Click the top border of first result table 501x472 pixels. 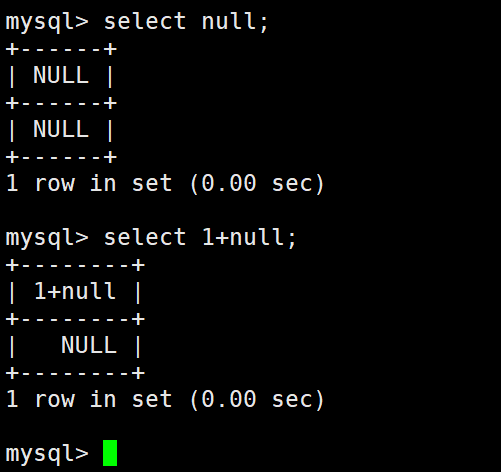(61, 49)
